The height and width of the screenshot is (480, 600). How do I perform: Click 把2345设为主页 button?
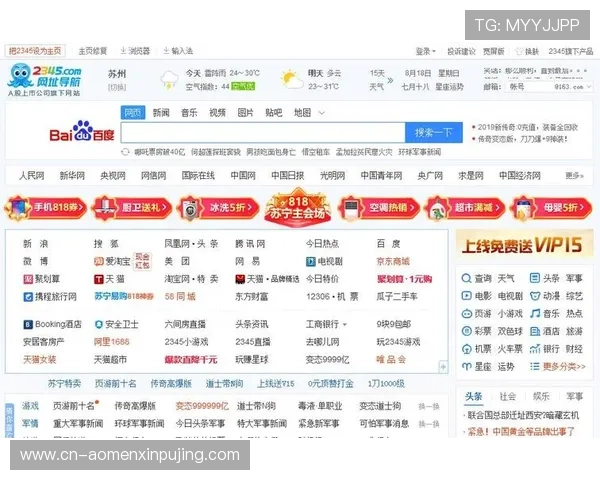[35, 51]
